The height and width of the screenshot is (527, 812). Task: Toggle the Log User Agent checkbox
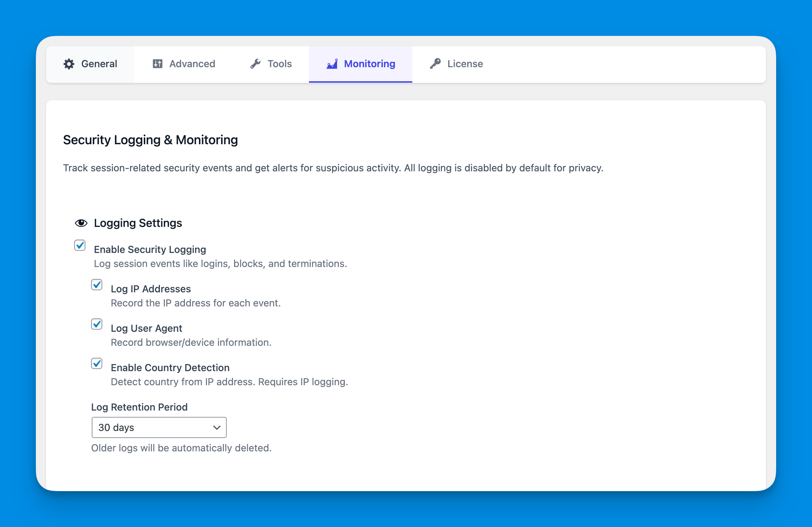coord(97,324)
